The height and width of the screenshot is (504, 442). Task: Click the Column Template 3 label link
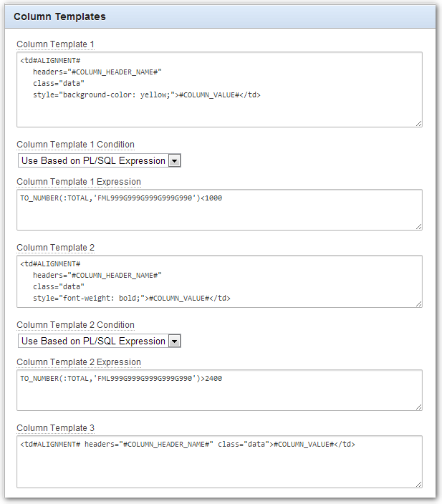click(x=55, y=428)
